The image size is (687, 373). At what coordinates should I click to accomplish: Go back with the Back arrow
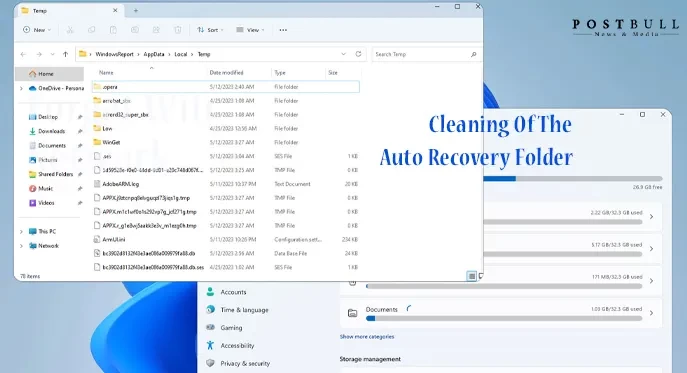pyautogui.click(x=23, y=54)
